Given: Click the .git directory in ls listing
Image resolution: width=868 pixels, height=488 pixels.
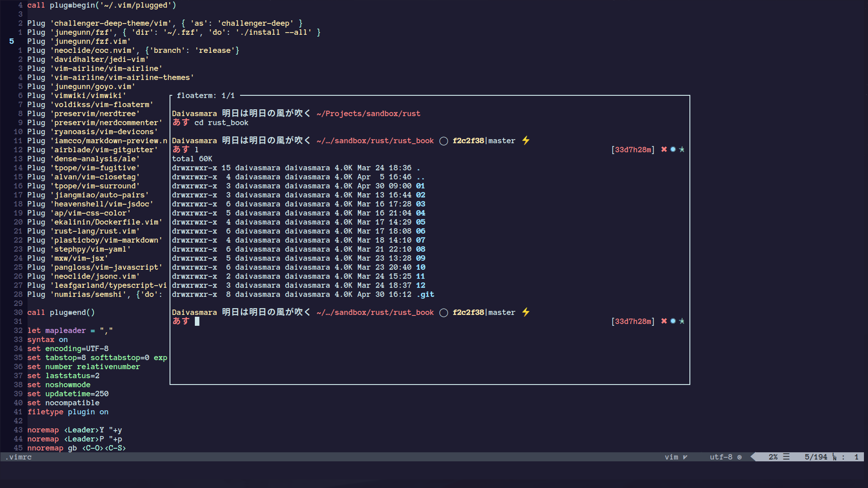Looking at the screenshot, I should point(425,295).
